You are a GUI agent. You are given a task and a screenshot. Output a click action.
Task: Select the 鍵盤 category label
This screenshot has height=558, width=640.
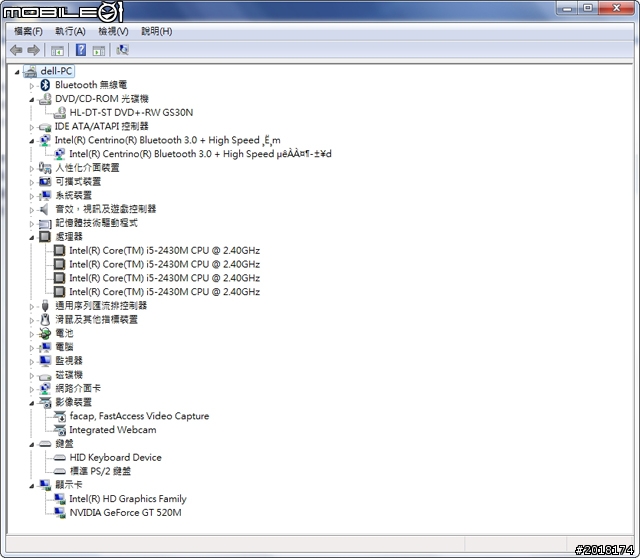point(64,444)
